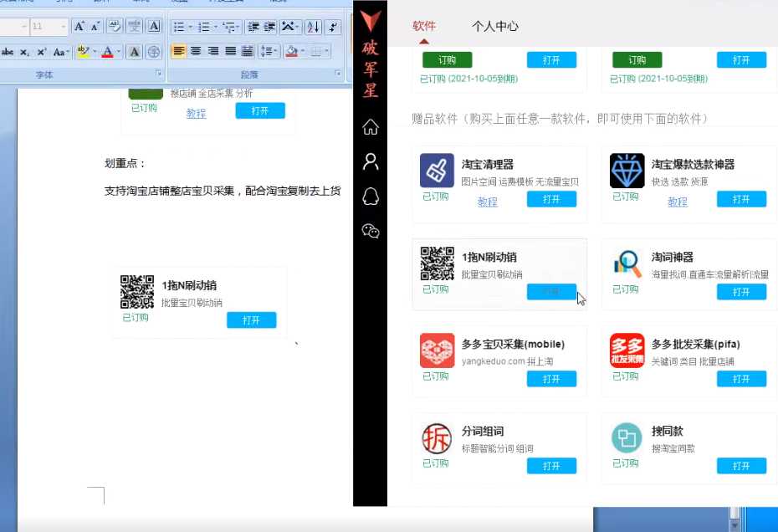The height and width of the screenshot is (532, 778).
Task: Expand the borders dropdown arrow
Action: 326,51
